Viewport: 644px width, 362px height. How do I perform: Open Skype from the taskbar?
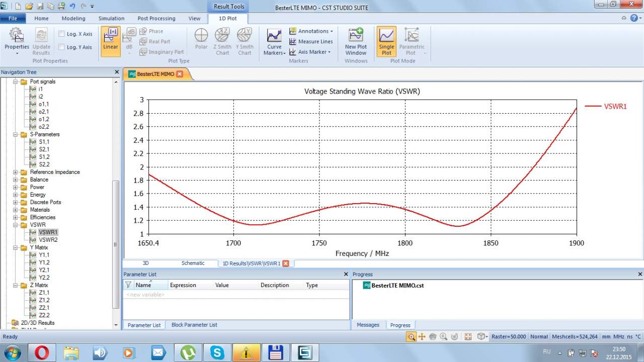point(217,353)
